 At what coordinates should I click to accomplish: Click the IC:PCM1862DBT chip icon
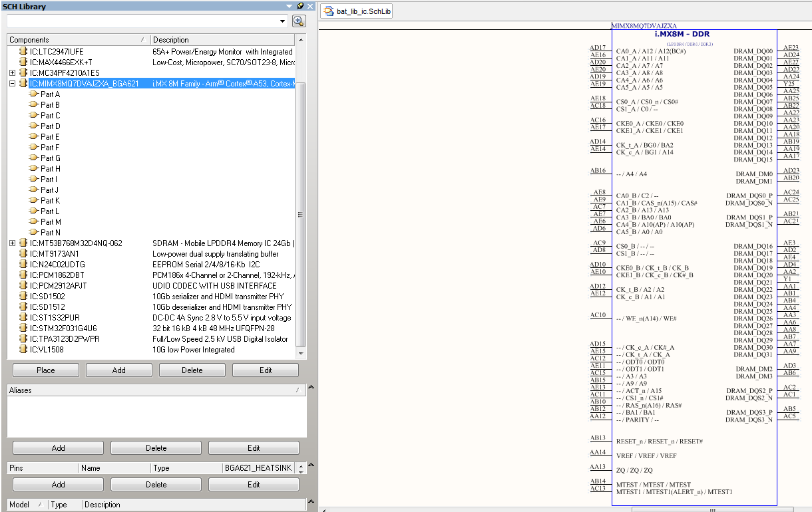23,275
